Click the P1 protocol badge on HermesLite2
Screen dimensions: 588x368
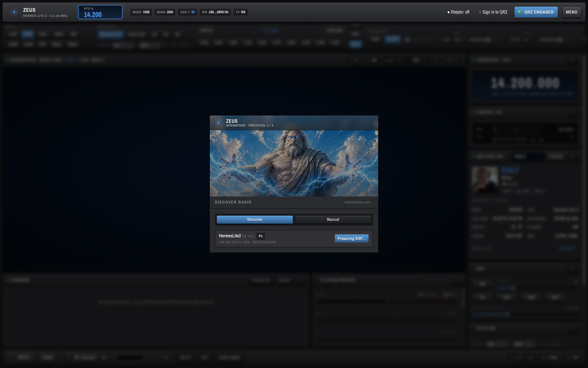pyautogui.click(x=261, y=236)
